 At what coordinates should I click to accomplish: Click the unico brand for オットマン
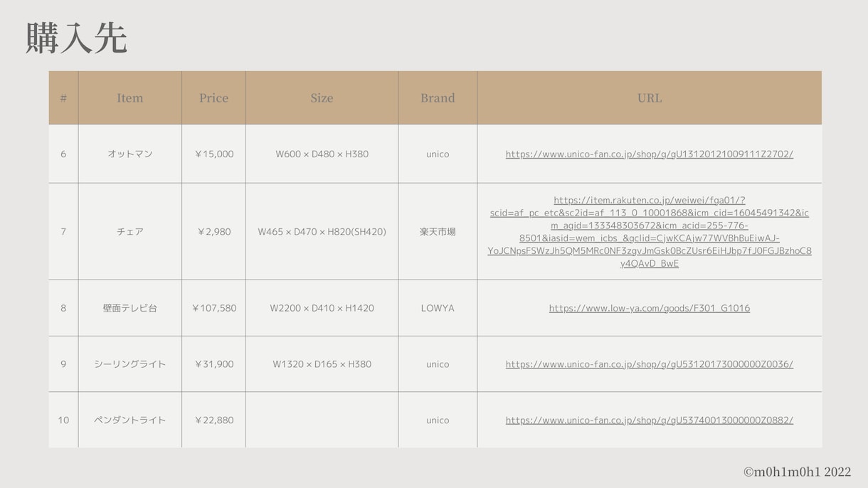point(438,154)
